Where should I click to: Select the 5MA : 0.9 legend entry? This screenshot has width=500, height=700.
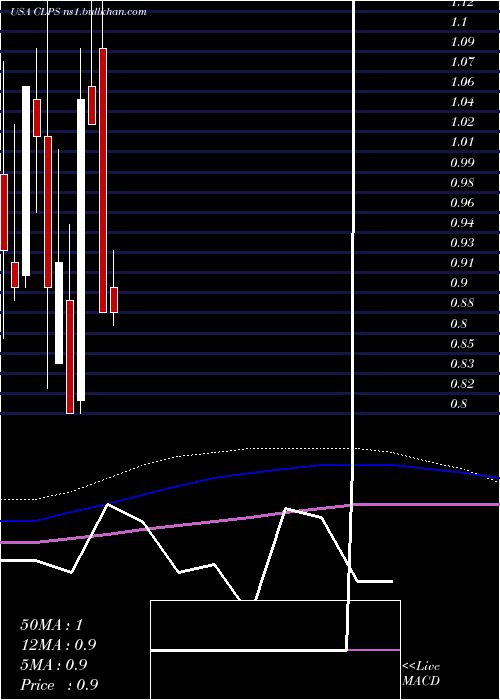[54, 665]
